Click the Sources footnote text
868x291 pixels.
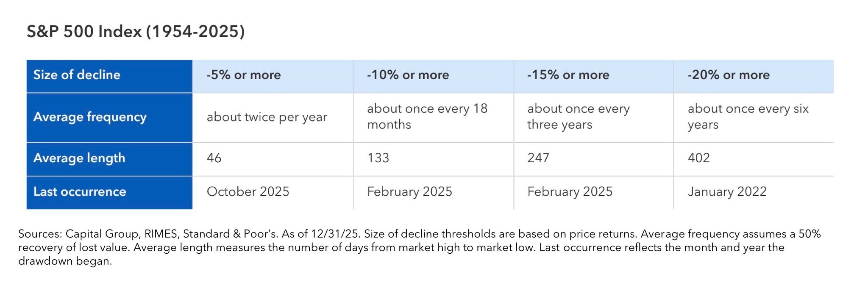(420, 247)
